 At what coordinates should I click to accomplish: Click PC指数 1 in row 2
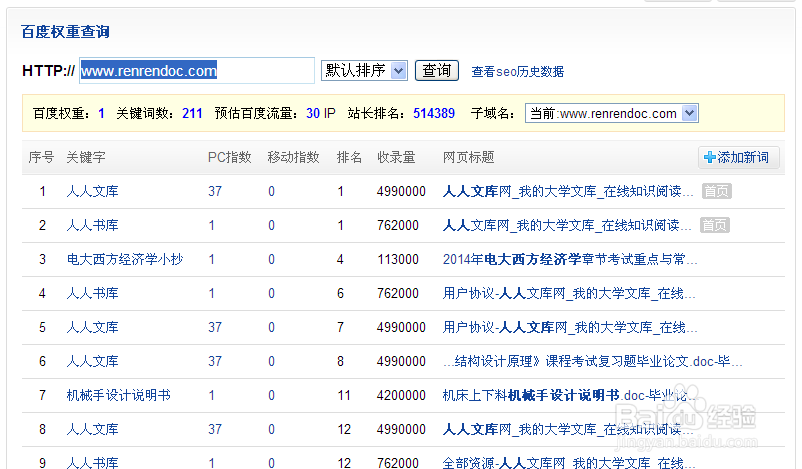[211, 225]
